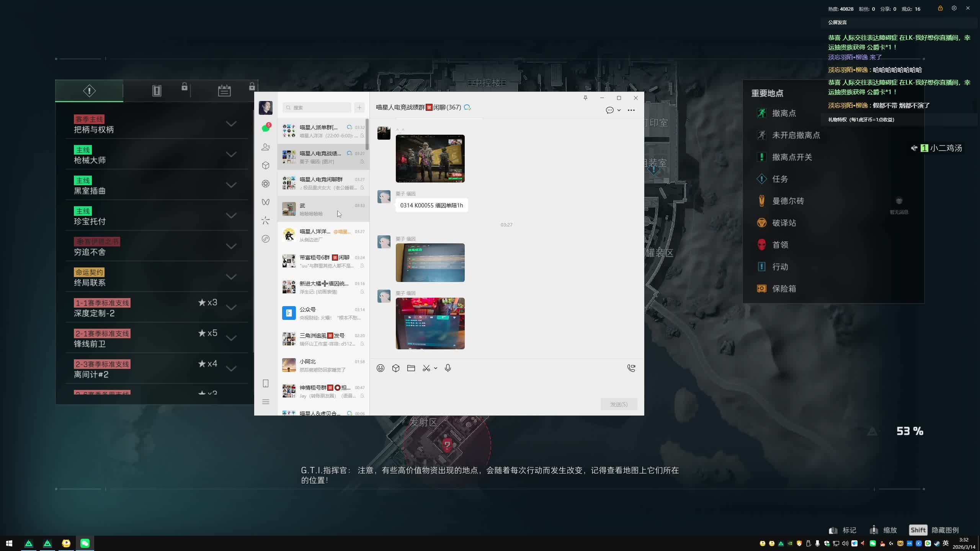Open the contacts icon in WeChat sidebar
The height and width of the screenshot is (551, 980).
tap(265, 147)
